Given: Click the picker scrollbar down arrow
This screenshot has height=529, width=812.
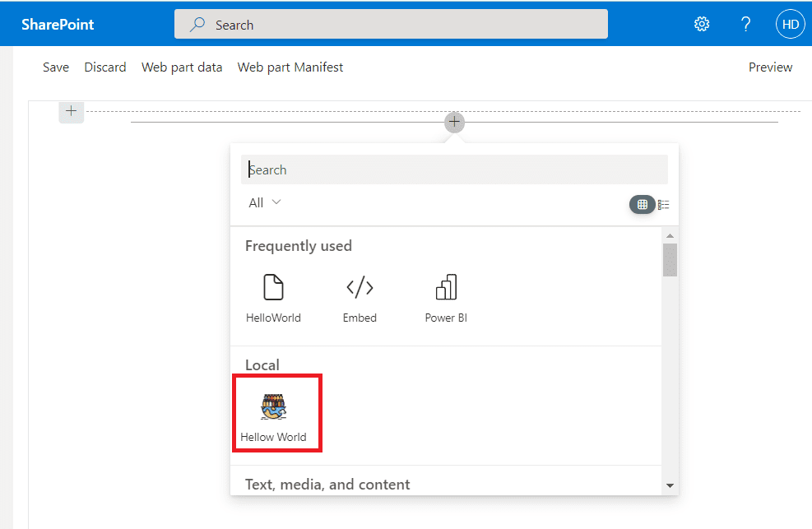Looking at the screenshot, I should click(670, 485).
